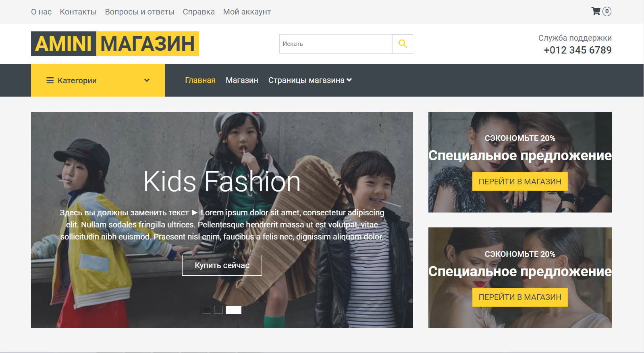Image resolution: width=644 pixels, height=353 pixels.
Task: Select the active third carousel slide indicator
Action: (233, 310)
